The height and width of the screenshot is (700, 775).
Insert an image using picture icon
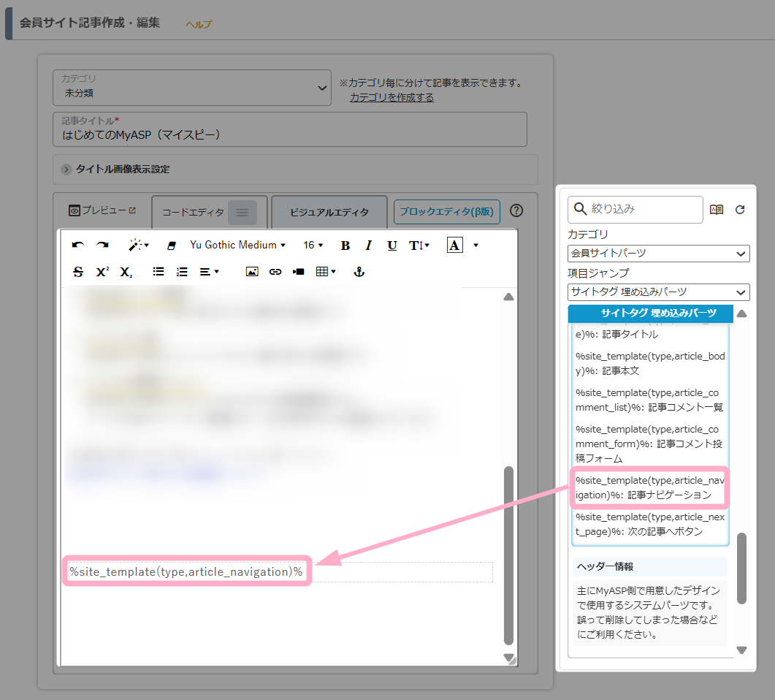coord(252,272)
